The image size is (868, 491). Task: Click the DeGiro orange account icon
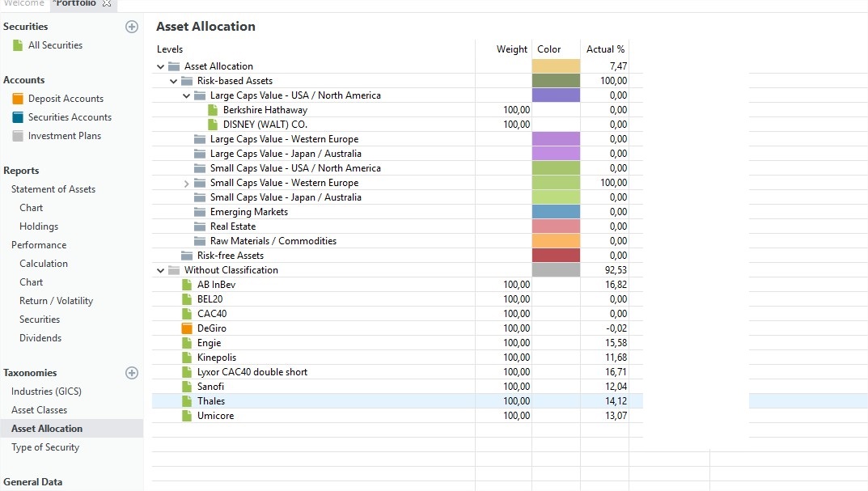pyautogui.click(x=187, y=328)
